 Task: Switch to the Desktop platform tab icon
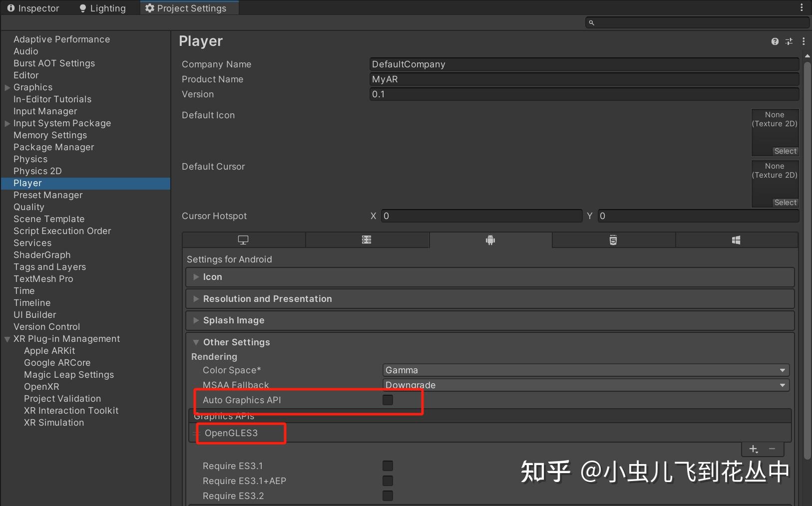click(x=244, y=240)
